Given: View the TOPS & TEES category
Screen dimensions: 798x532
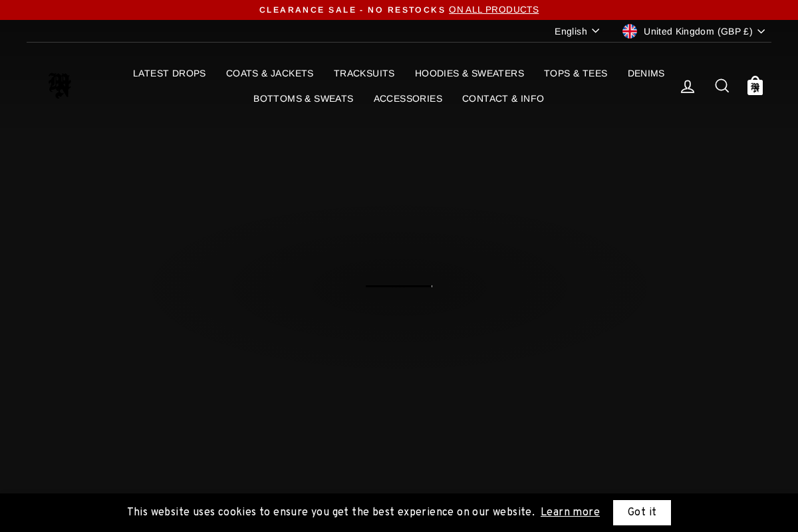Looking at the screenshot, I should point(575,73).
